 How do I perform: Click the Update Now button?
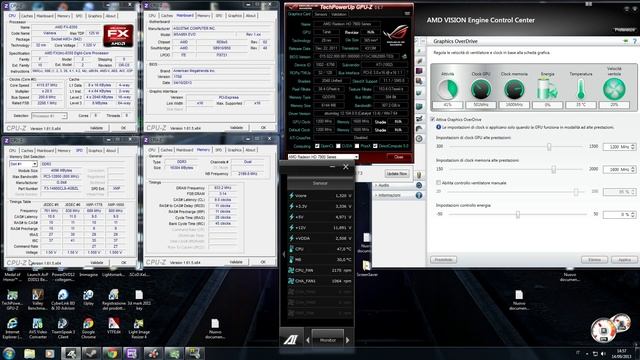(x=397, y=173)
